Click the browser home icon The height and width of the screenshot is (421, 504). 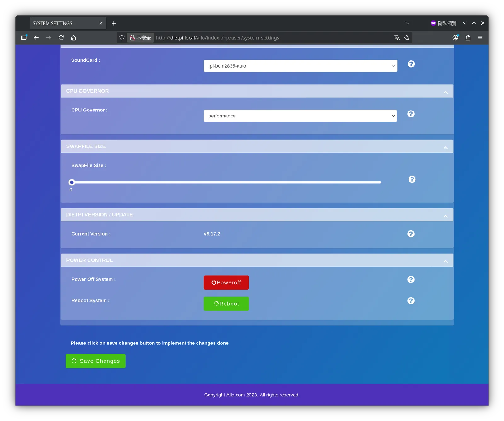coord(73,38)
